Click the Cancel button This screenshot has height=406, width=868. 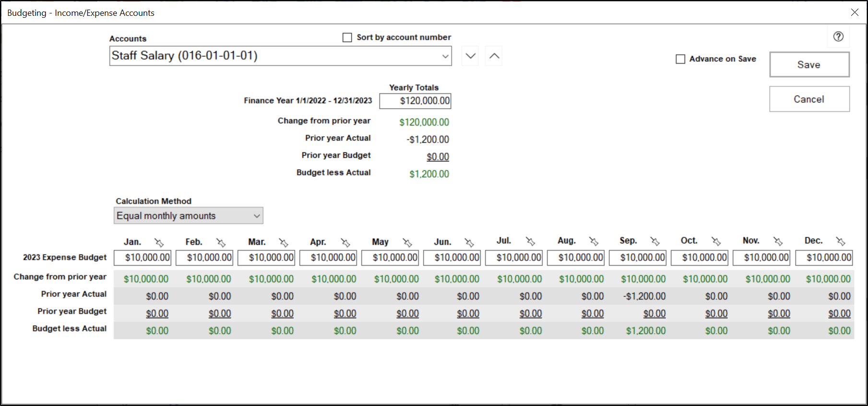coord(809,99)
